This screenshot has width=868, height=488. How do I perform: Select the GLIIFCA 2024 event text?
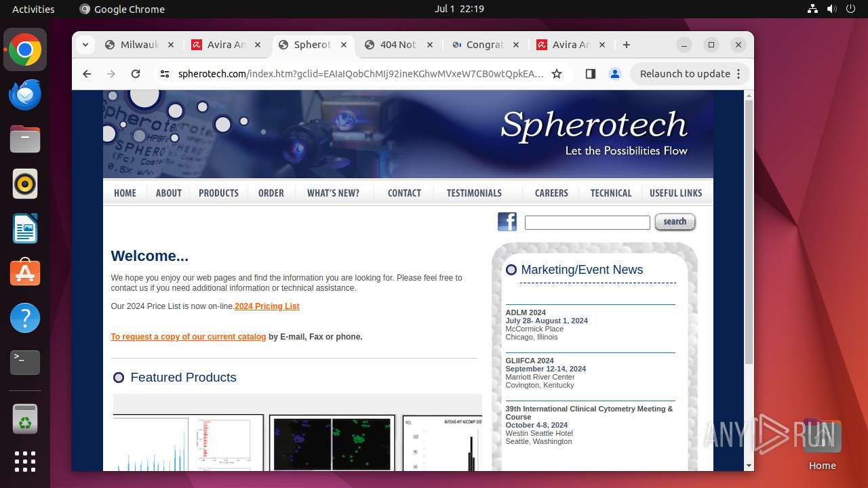pyautogui.click(x=530, y=361)
